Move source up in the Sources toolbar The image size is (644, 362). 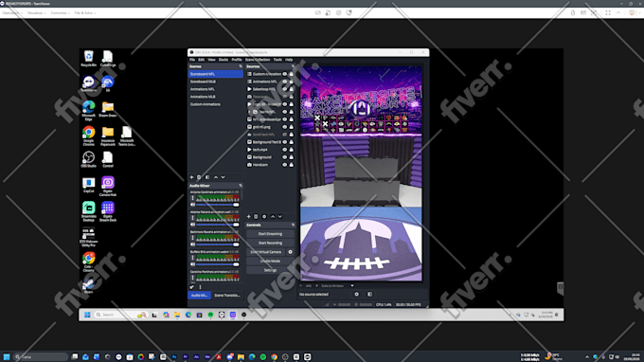pos(273,217)
